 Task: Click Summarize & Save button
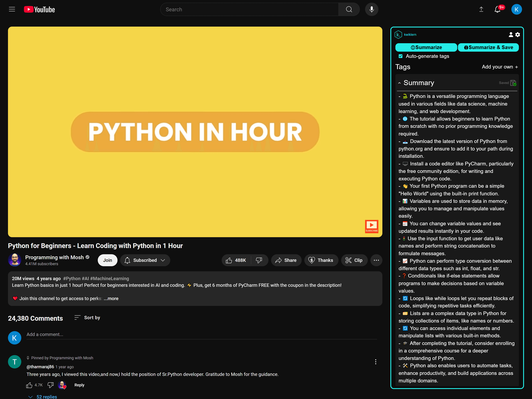coord(488,47)
